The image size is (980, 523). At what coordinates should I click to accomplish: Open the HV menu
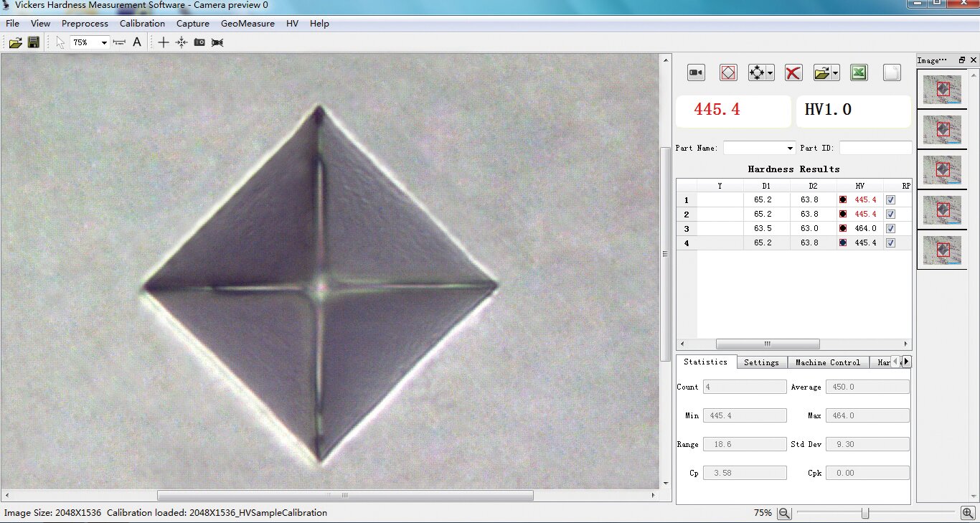tap(292, 24)
